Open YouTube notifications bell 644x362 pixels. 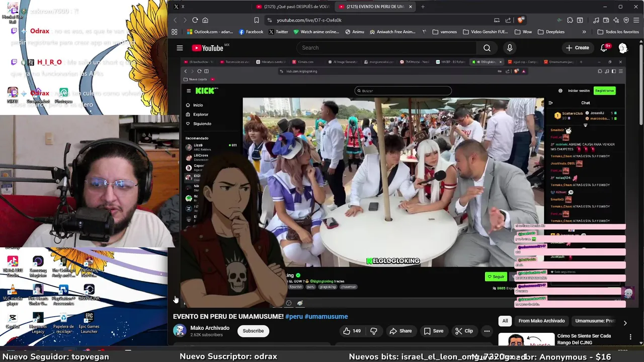604,48
